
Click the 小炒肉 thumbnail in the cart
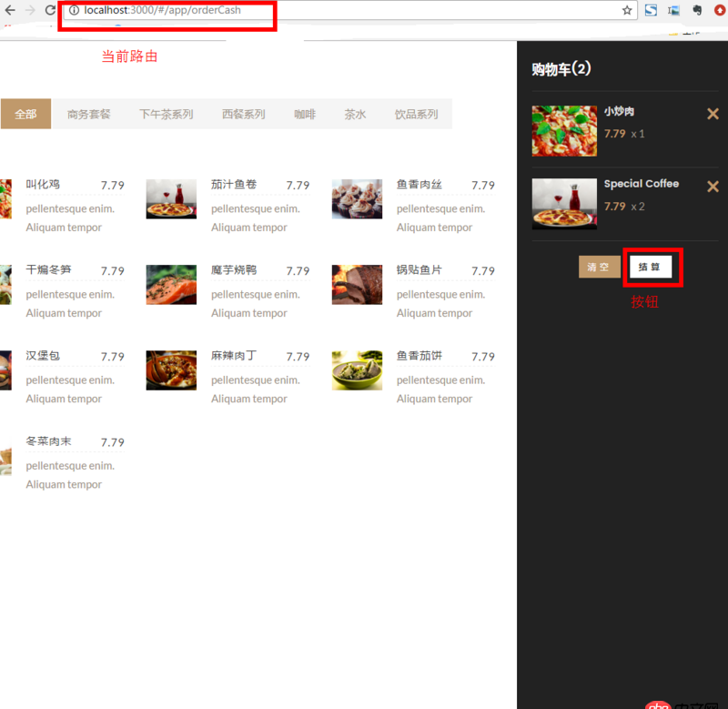pos(563,130)
